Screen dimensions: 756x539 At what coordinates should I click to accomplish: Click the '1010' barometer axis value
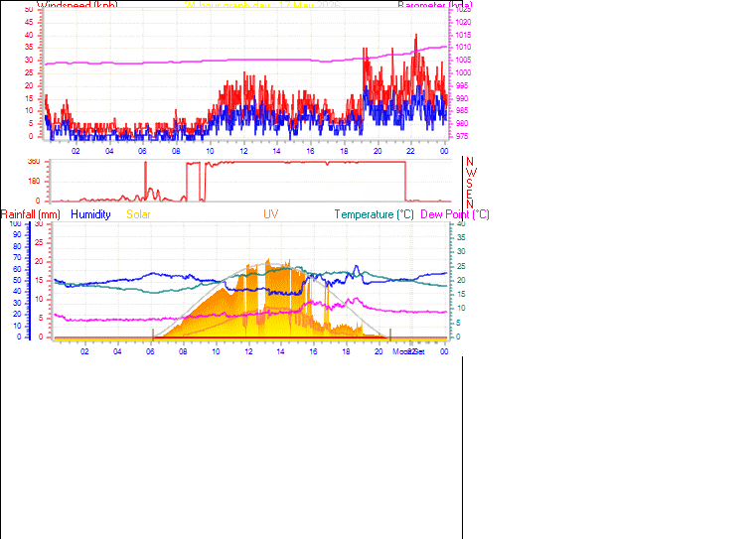pyautogui.click(x=463, y=48)
